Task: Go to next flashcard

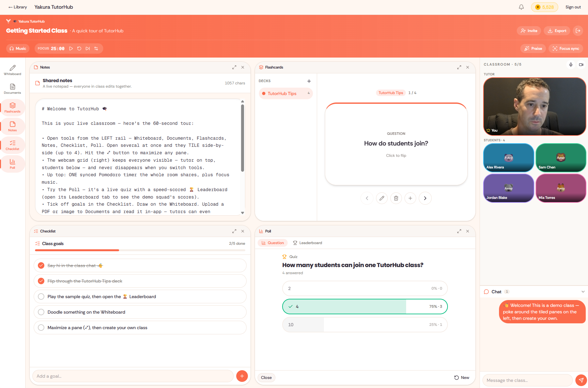Action: tap(425, 198)
